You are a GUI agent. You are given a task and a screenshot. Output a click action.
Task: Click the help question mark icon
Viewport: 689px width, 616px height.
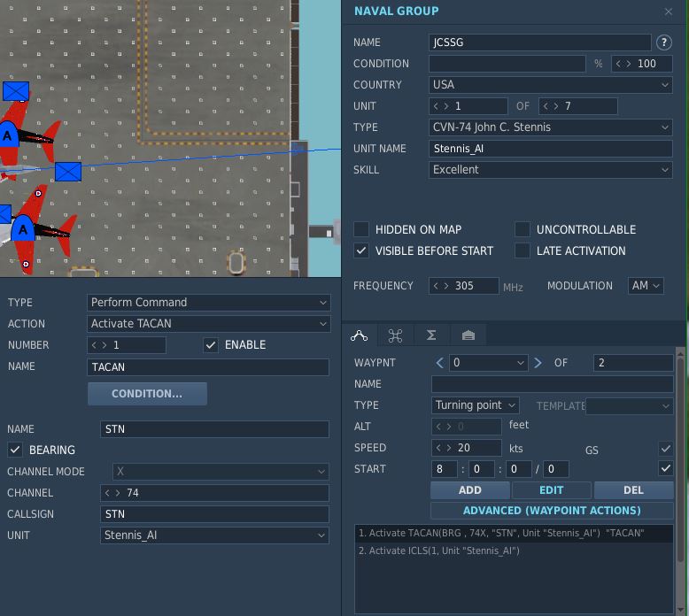663,42
